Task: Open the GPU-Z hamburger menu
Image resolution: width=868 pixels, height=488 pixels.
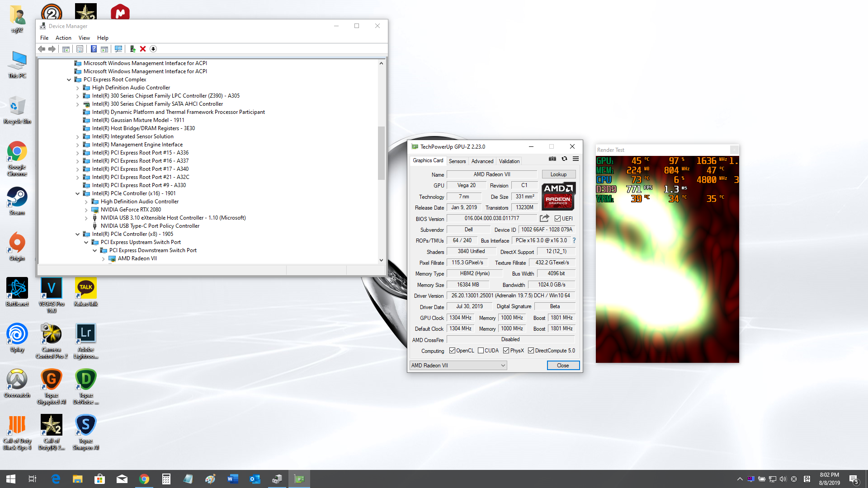Action: 576,159
